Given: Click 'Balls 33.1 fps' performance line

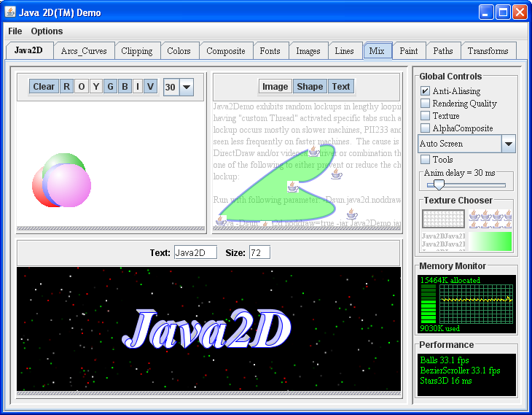Looking at the screenshot, I should click(445, 360).
